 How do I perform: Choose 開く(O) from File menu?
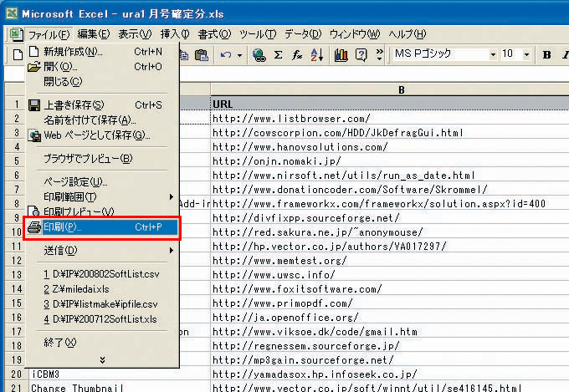(102, 67)
